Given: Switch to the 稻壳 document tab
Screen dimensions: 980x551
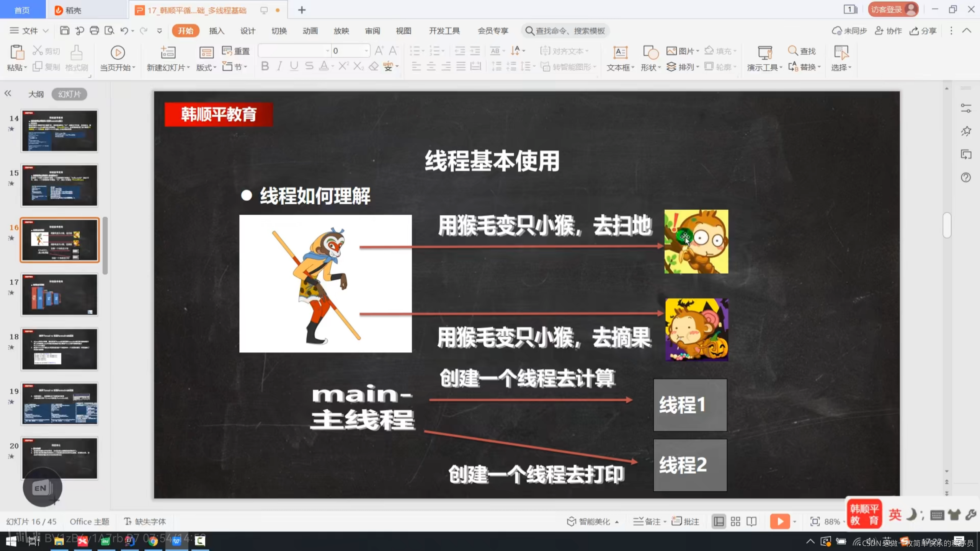Looking at the screenshot, I should point(87,10).
